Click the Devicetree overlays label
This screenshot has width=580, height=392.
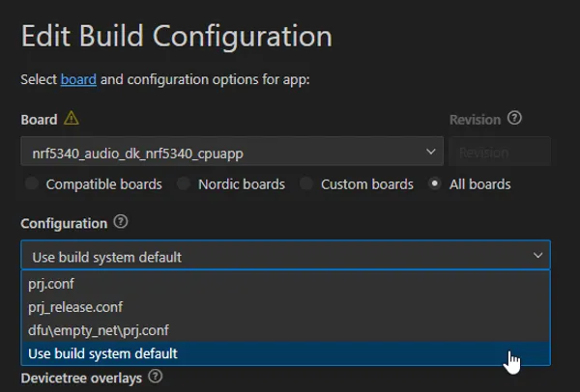coord(82,378)
